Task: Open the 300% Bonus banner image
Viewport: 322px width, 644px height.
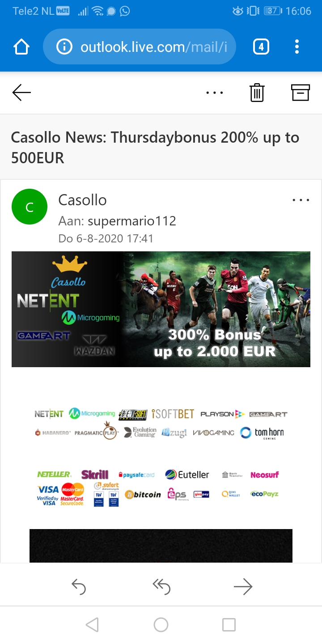Action: point(161,309)
